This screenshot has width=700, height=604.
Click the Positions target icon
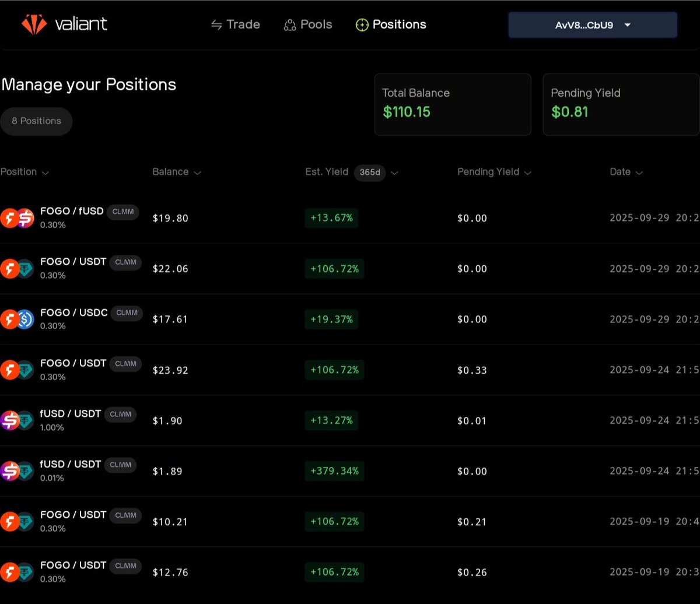(x=362, y=25)
